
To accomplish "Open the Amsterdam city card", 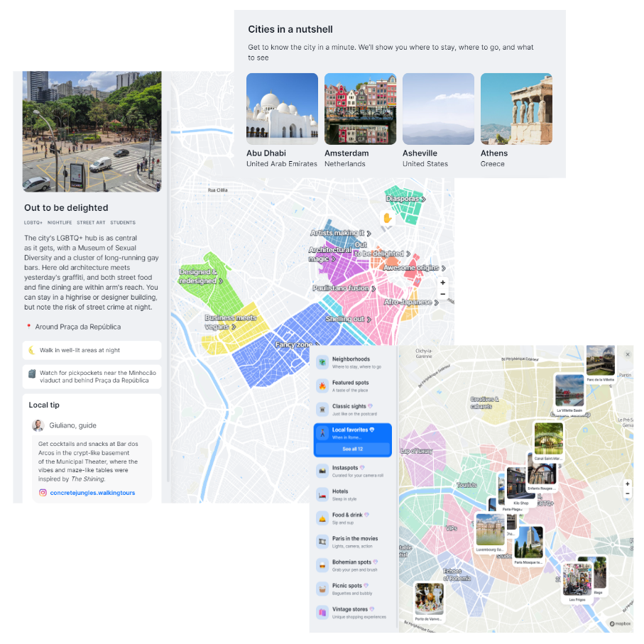I will (x=360, y=120).
